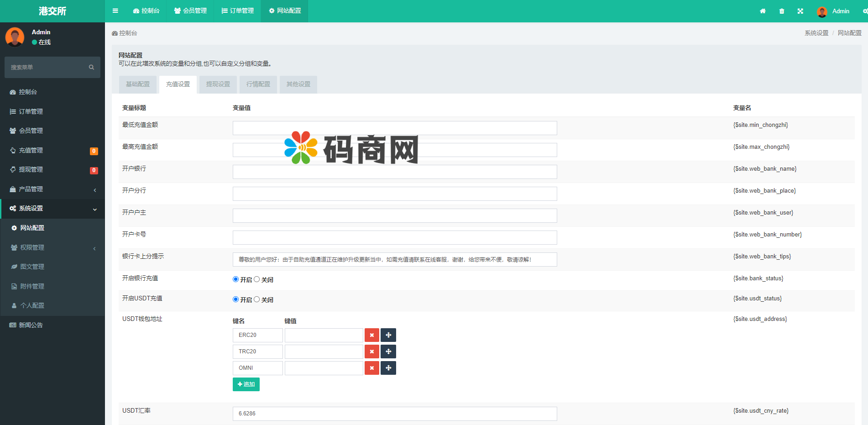Viewport: 868px width, 425px height.
Task: Click the OMNI key value input
Action: [x=324, y=368]
